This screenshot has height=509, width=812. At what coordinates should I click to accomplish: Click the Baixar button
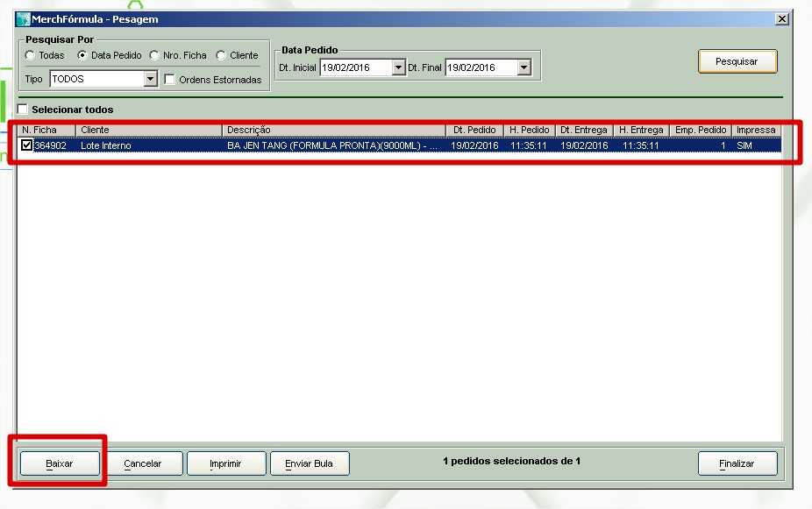click(x=60, y=463)
